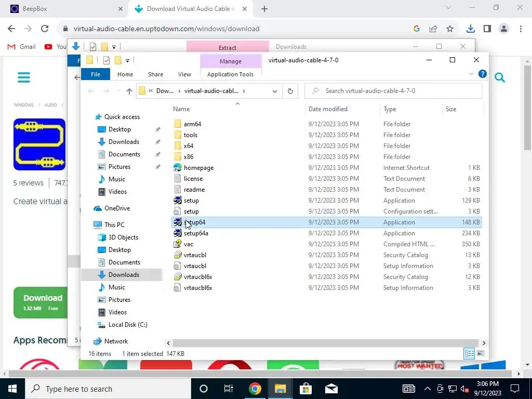Sort files by Date modified column
532x399 pixels.
click(328, 109)
